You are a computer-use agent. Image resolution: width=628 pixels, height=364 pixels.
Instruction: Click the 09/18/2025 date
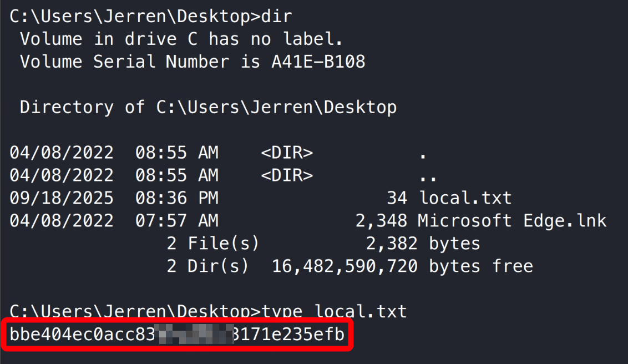click(x=62, y=197)
